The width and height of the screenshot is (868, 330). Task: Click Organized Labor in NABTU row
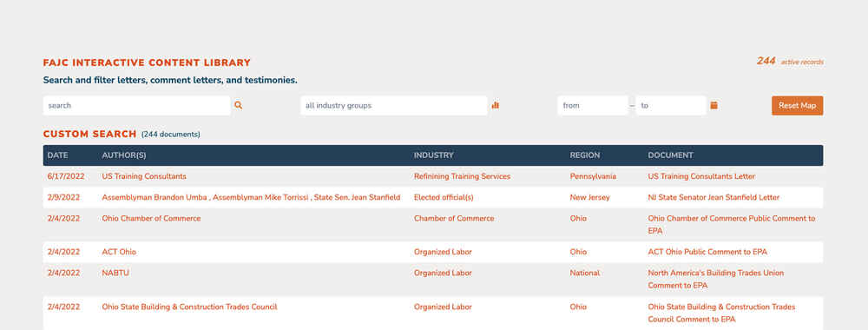coord(443,273)
